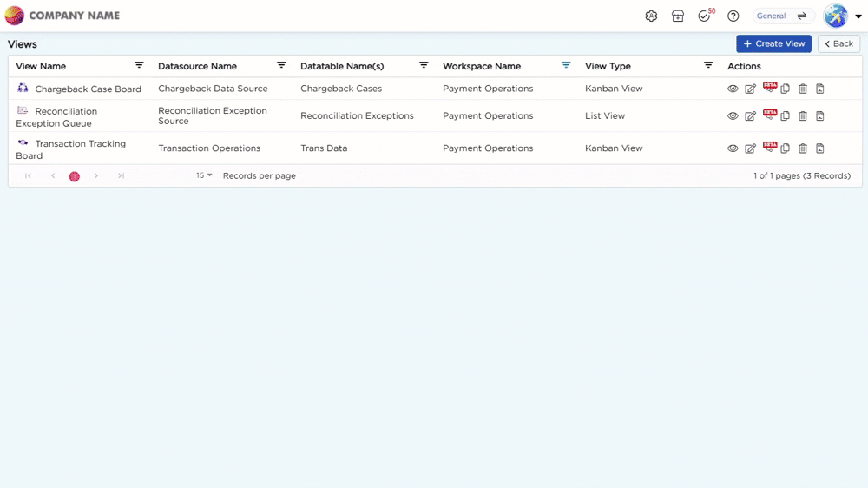Open filter for View Type column
868x488 pixels.
coord(708,65)
